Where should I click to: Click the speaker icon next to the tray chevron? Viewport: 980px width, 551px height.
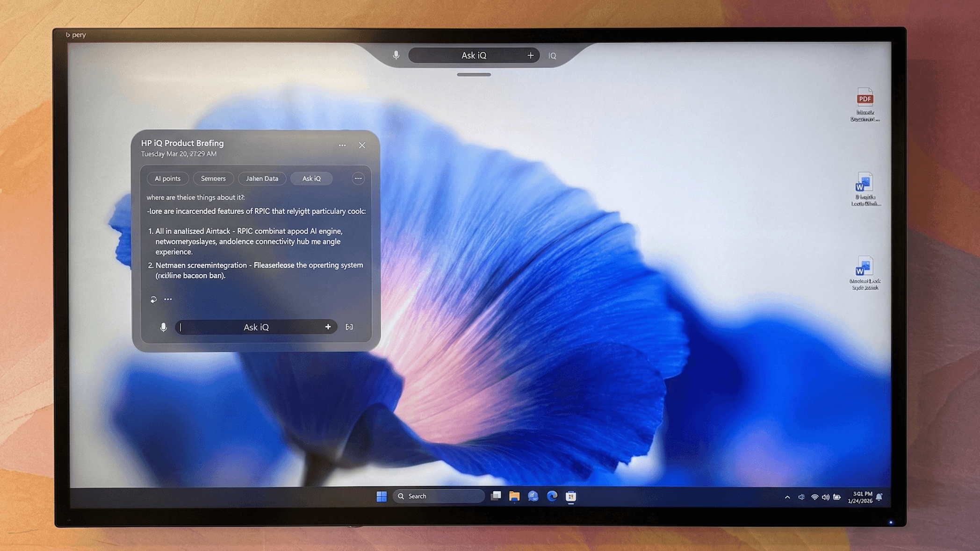coord(801,497)
